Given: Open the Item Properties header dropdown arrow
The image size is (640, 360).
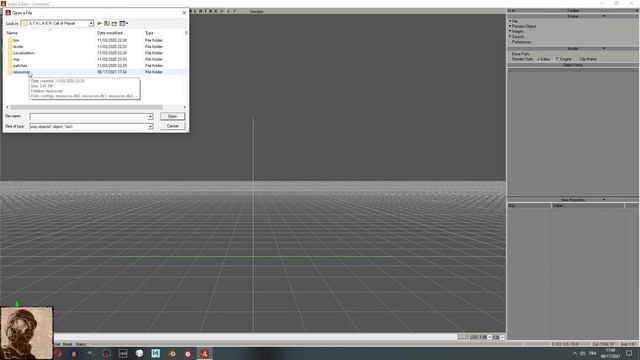Looking at the screenshot, I should point(604,200).
